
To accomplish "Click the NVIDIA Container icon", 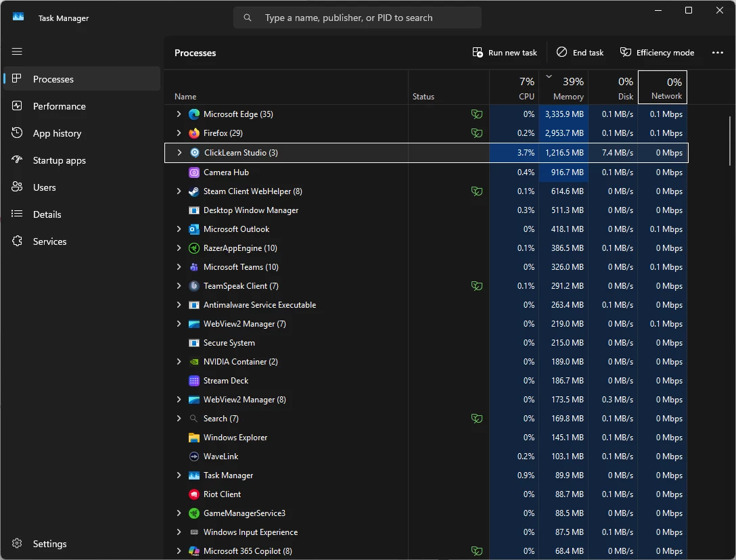I will click(194, 362).
